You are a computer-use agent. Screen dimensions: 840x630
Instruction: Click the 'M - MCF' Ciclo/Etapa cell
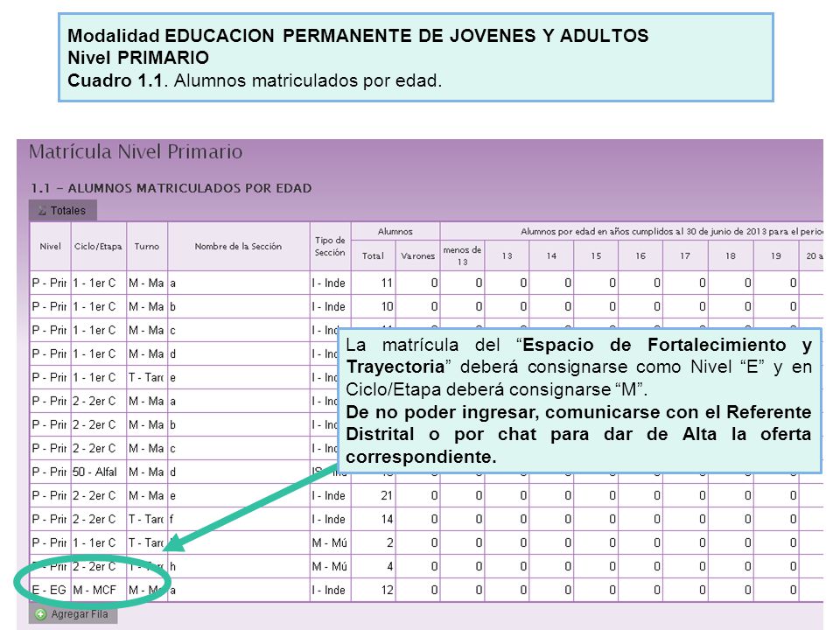pos(99,590)
